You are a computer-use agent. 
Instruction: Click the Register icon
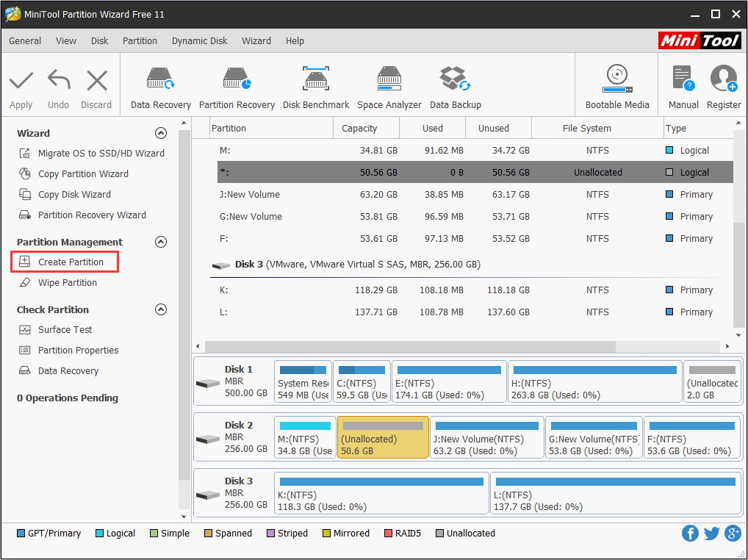723,85
